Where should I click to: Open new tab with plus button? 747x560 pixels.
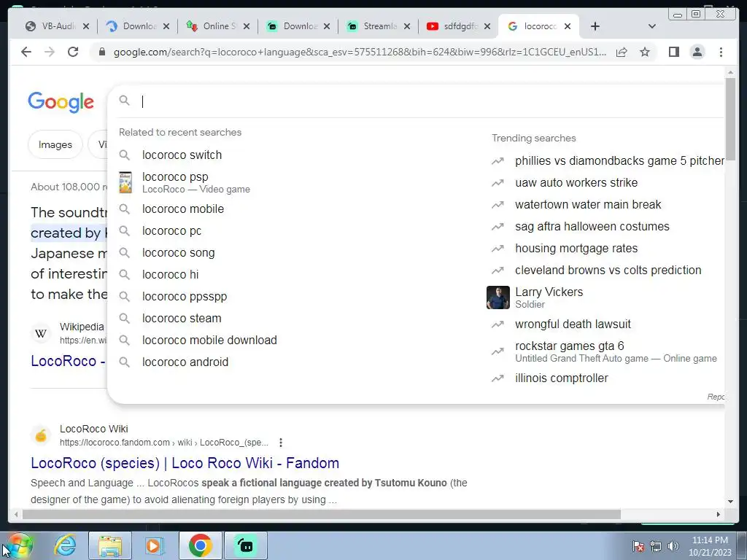(595, 26)
